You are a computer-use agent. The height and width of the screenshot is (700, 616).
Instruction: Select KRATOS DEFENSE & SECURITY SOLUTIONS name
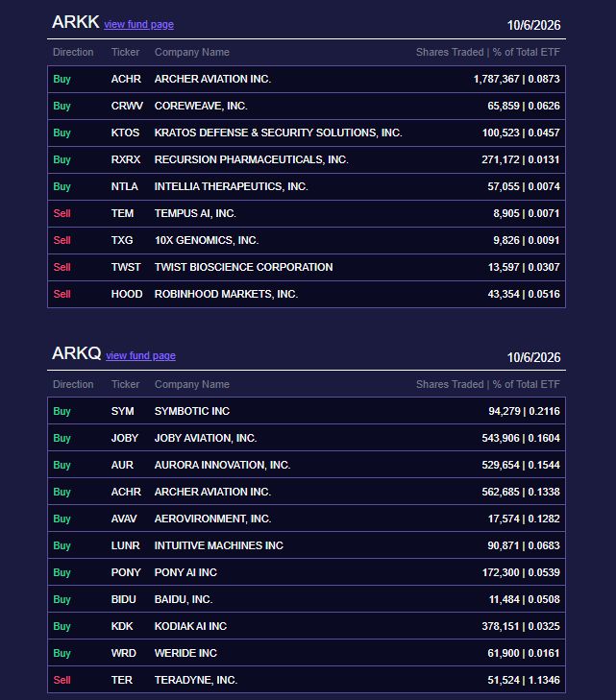point(278,133)
